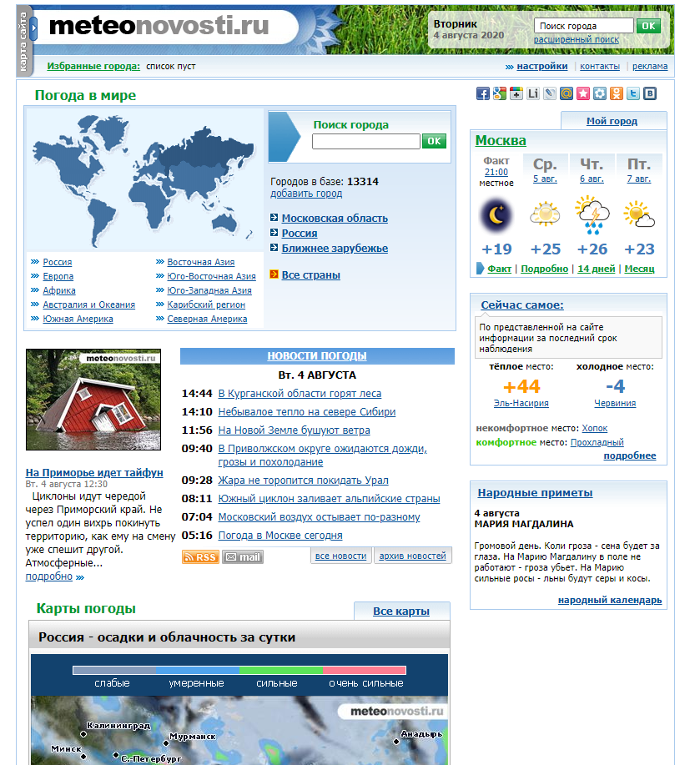Viewport: 700px width, 765px height.
Task: Click OK next to the world city search
Action: [x=434, y=142]
